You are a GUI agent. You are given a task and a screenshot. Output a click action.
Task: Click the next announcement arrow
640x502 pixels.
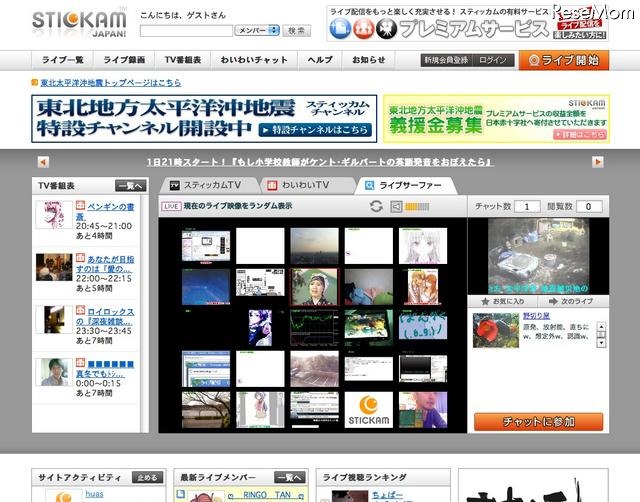(598, 162)
